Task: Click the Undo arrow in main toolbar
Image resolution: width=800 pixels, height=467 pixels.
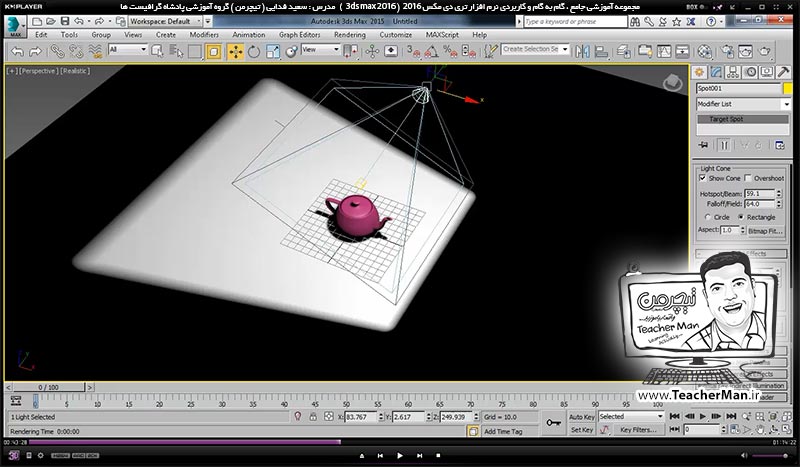Action: [x=17, y=52]
